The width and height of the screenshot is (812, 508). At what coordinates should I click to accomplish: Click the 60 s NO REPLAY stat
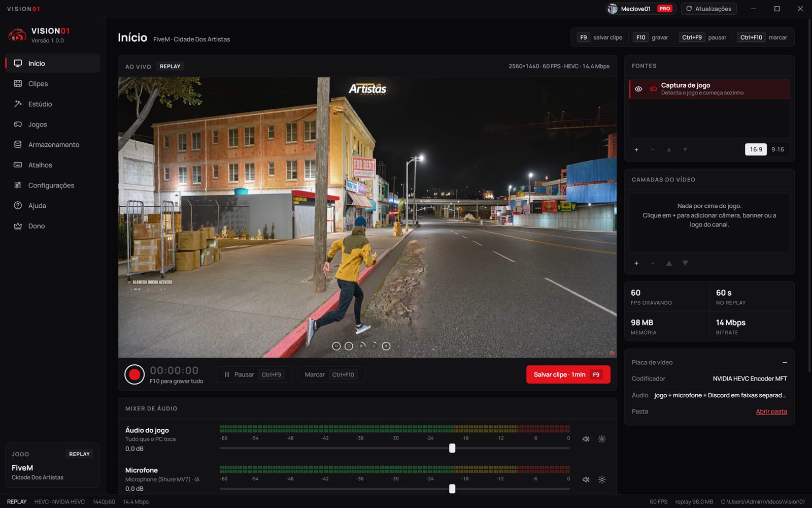pos(752,297)
